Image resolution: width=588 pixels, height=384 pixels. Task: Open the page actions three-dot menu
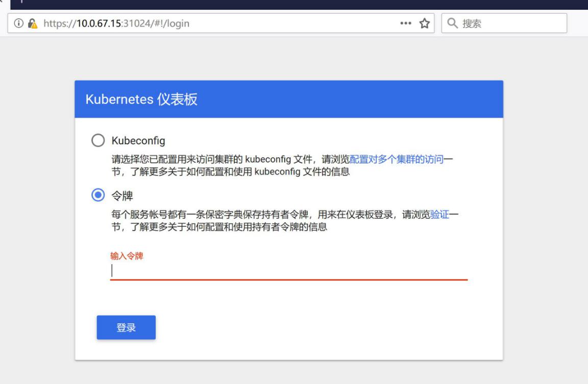(406, 23)
